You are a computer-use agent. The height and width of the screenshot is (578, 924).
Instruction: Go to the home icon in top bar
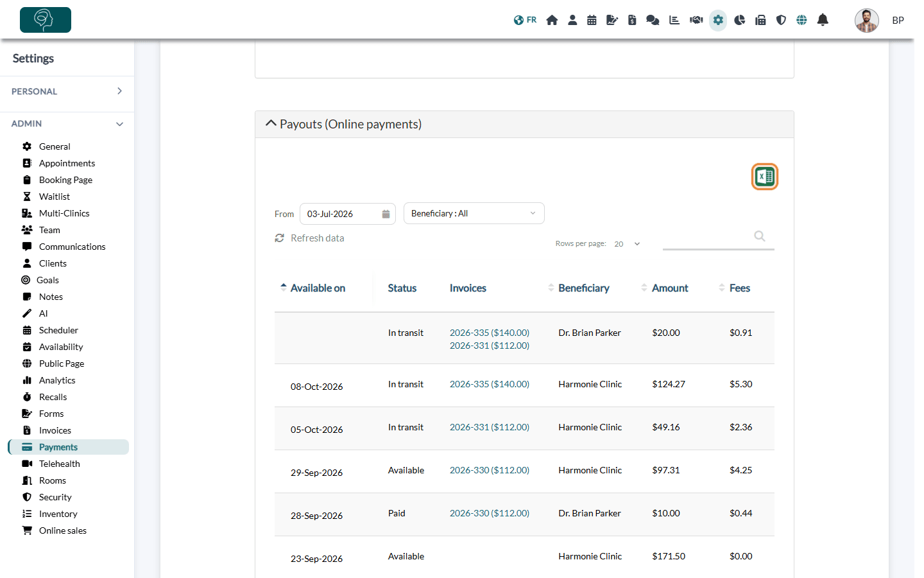click(552, 20)
